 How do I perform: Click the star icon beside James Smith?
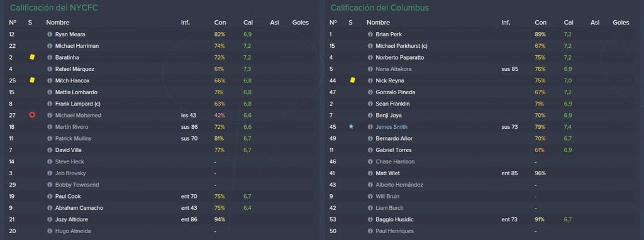pyautogui.click(x=351, y=127)
